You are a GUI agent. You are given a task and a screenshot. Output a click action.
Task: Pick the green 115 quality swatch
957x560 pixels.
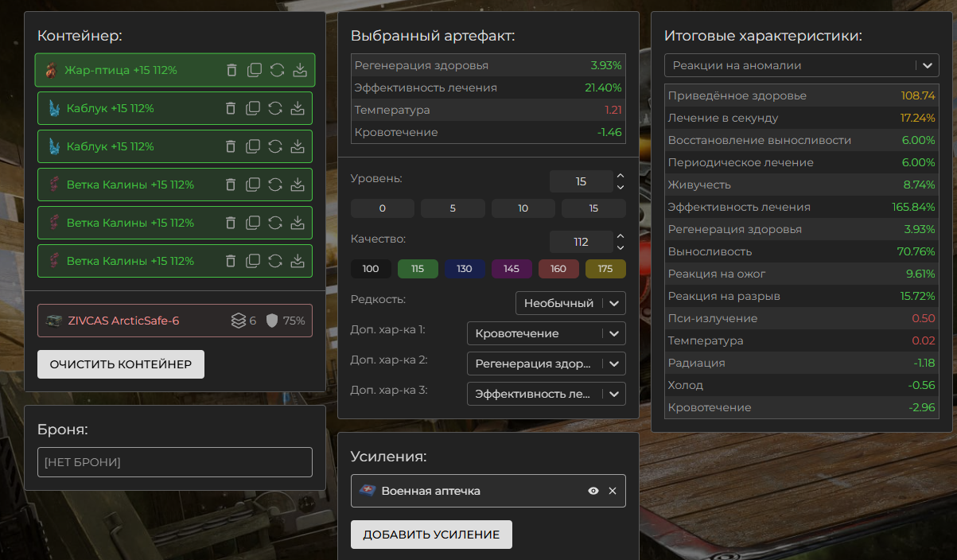pos(418,269)
